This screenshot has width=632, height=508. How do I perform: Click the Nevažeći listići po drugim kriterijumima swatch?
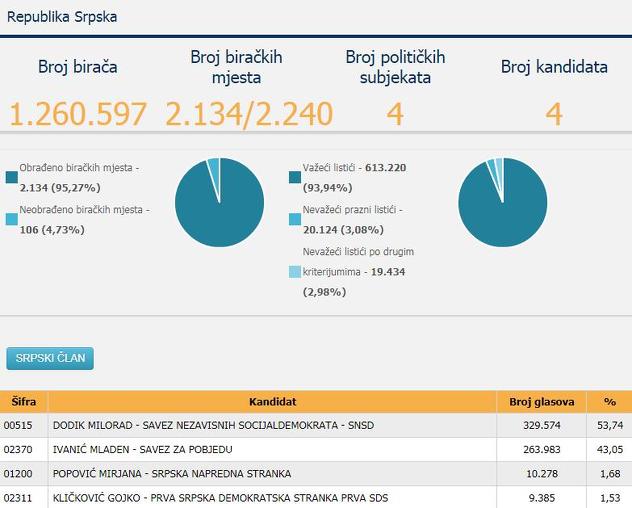pos(295,272)
